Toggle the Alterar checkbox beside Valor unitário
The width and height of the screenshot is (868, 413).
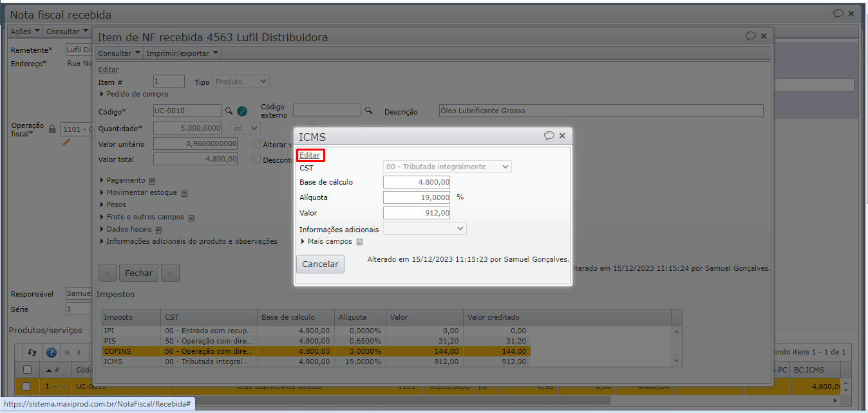tap(257, 144)
